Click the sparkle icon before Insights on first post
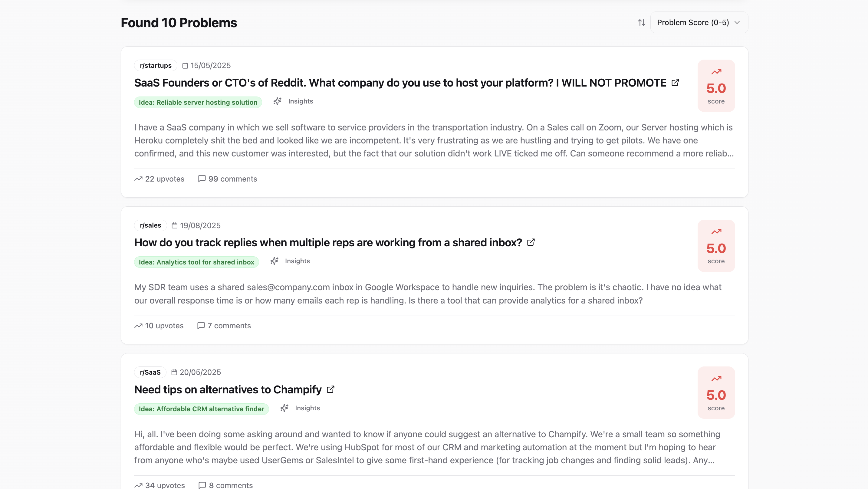Screen dimensions: 868x489 [277, 101]
